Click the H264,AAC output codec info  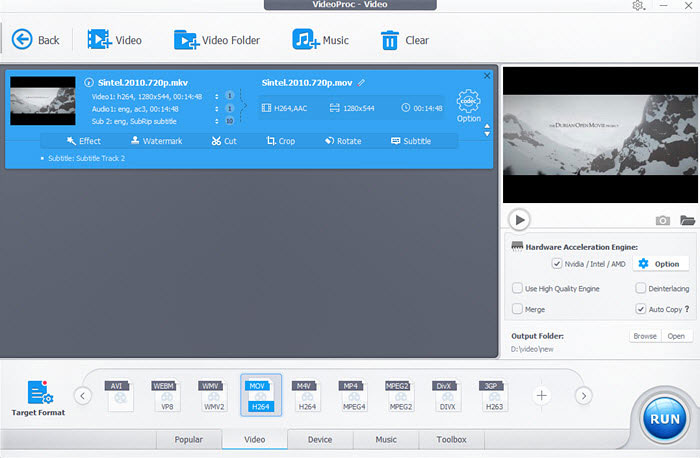(x=284, y=108)
